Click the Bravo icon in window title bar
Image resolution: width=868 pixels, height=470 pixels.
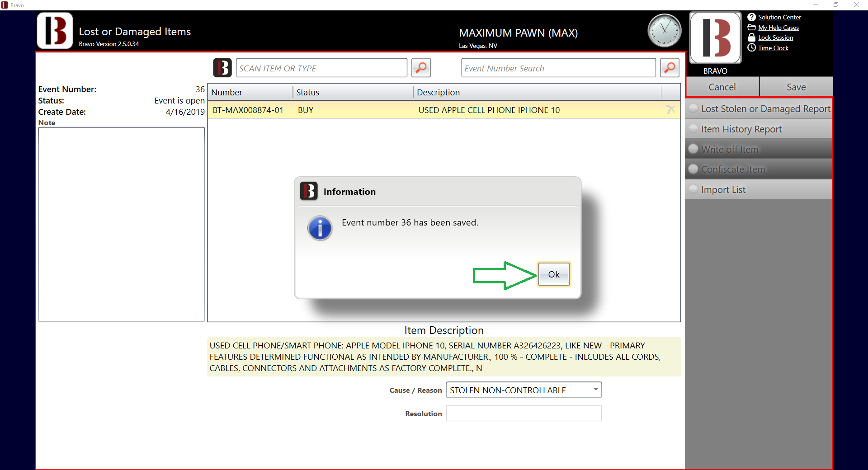coord(5,5)
